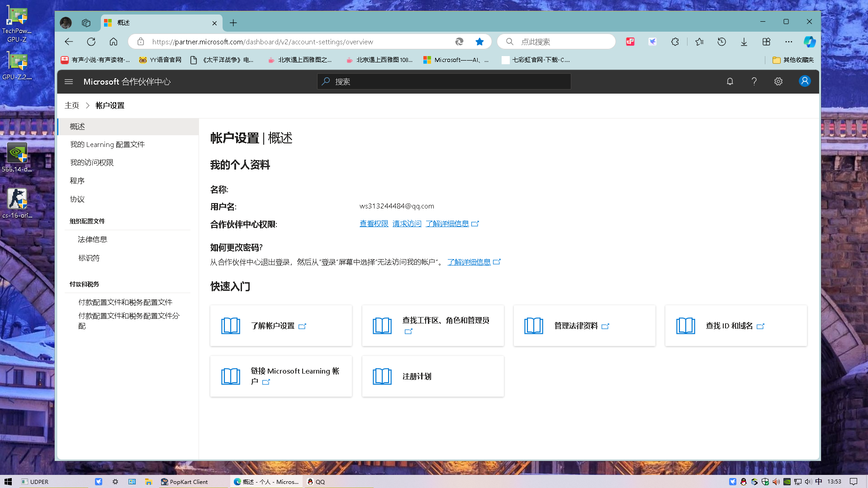Open the 查找工作区、角色和管理员 card

pos(433,326)
